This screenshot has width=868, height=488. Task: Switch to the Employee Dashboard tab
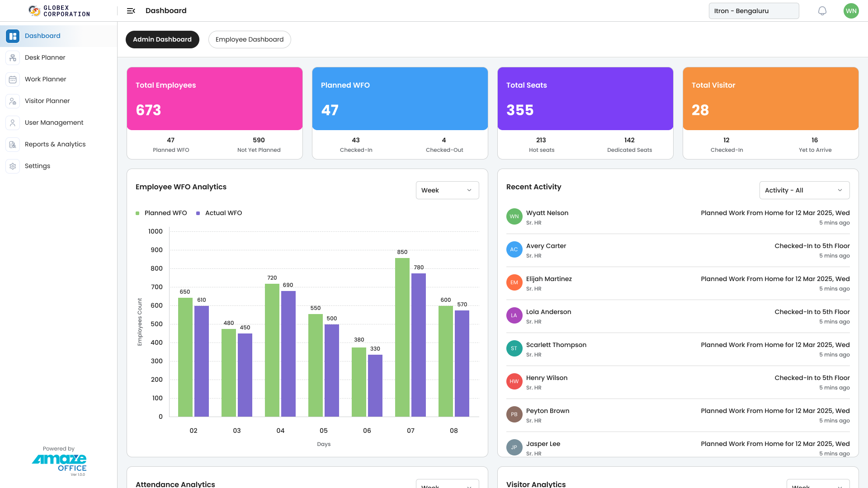[x=250, y=39]
